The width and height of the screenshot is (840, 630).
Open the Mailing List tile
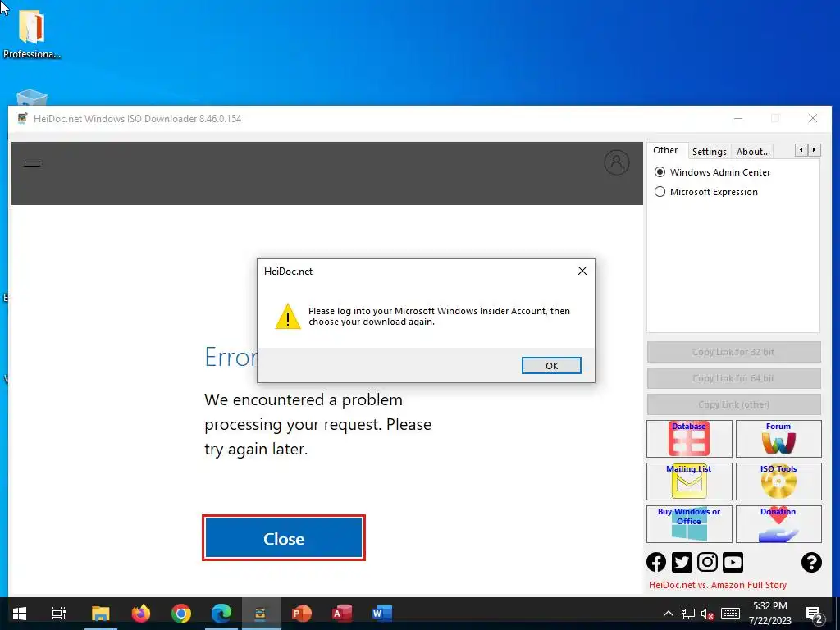[x=689, y=481]
